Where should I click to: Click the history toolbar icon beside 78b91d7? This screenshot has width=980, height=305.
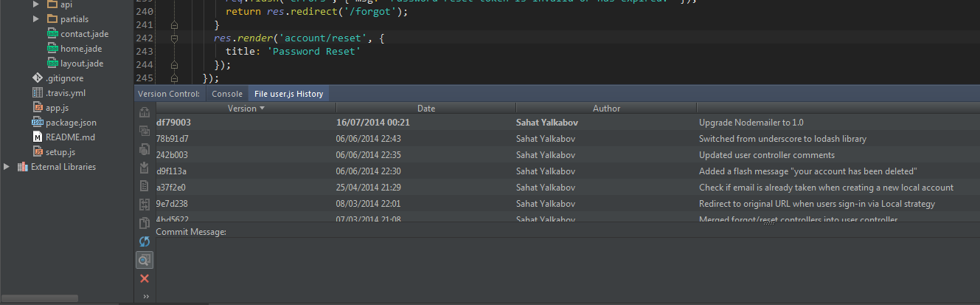[145, 131]
